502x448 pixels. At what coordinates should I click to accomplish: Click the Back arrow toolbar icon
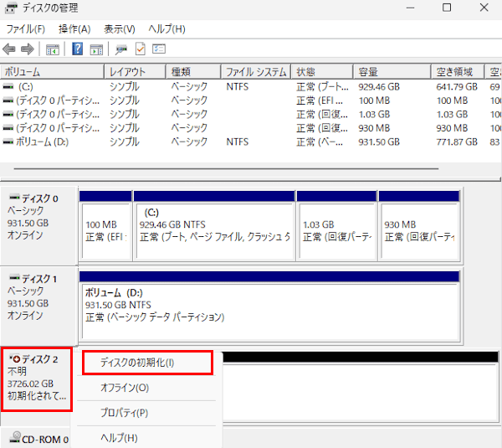click(x=9, y=49)
